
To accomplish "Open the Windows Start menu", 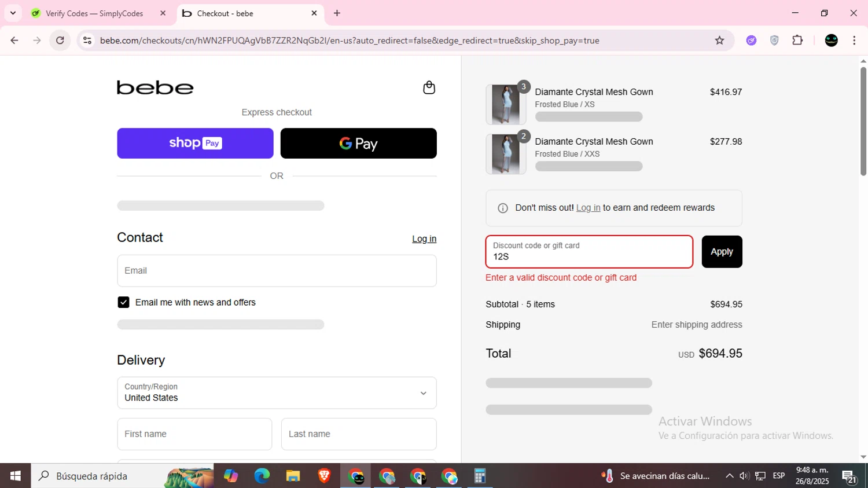I will tap(16, 476).
